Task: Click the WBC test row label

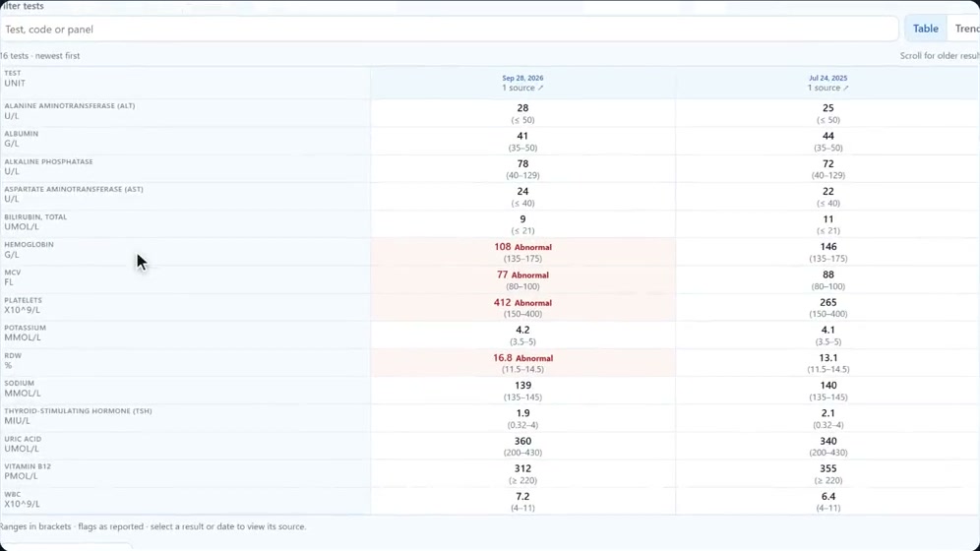Action: pos(13,495)
